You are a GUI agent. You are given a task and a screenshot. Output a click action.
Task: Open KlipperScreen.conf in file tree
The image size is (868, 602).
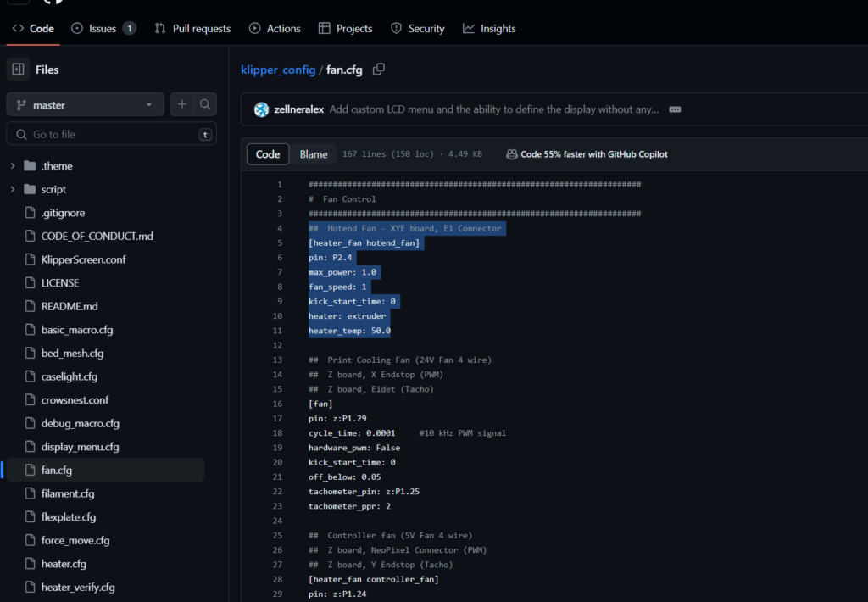pos(83,259)
